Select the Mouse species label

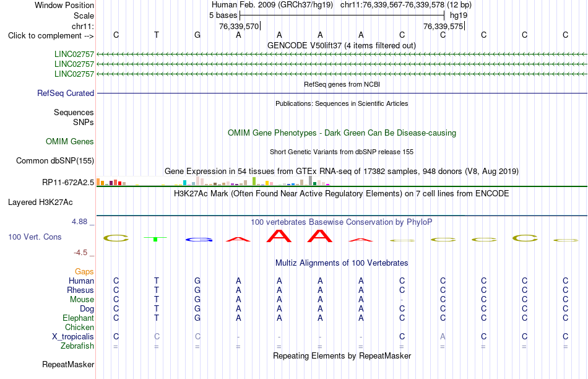pyautogui.click(x=82, y=300)
